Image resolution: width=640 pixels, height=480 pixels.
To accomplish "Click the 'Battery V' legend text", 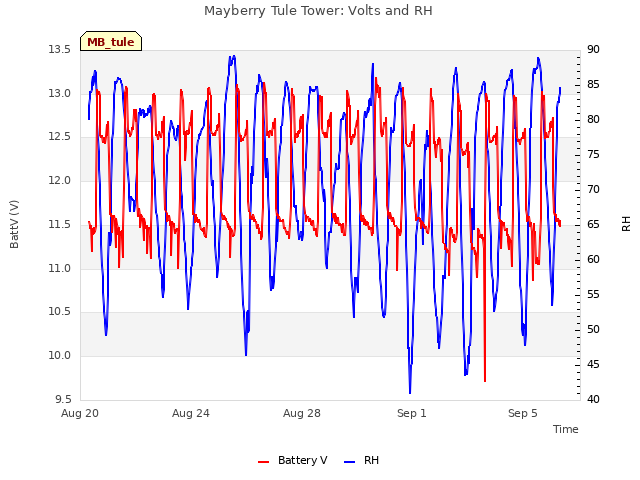I will (302, 460).
